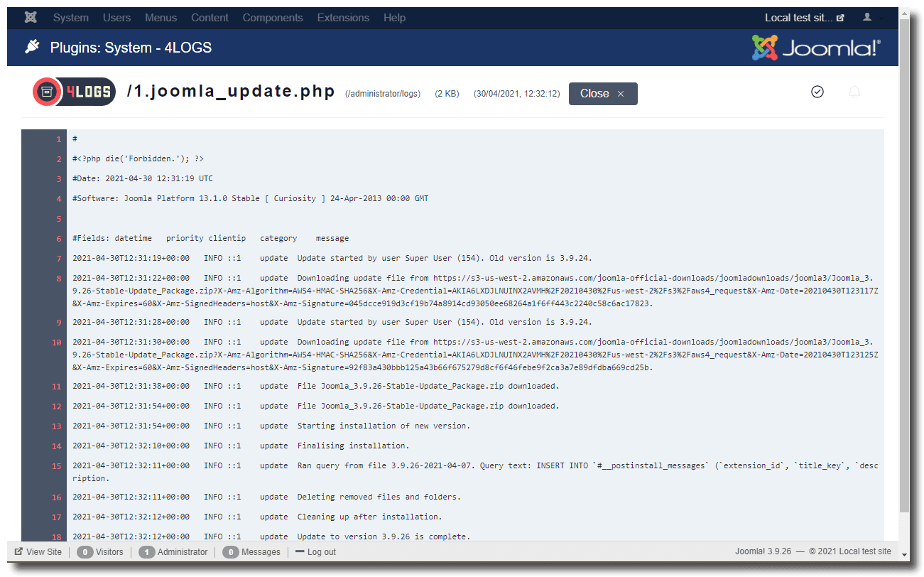
Task: Open the Extensions menu
Action: 343,18
